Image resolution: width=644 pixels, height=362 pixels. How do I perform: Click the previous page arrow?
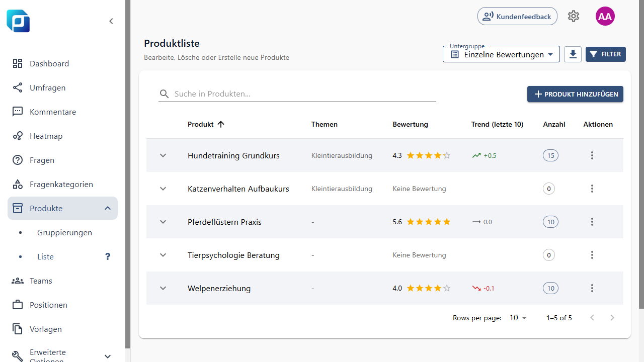tap(592, 318)
